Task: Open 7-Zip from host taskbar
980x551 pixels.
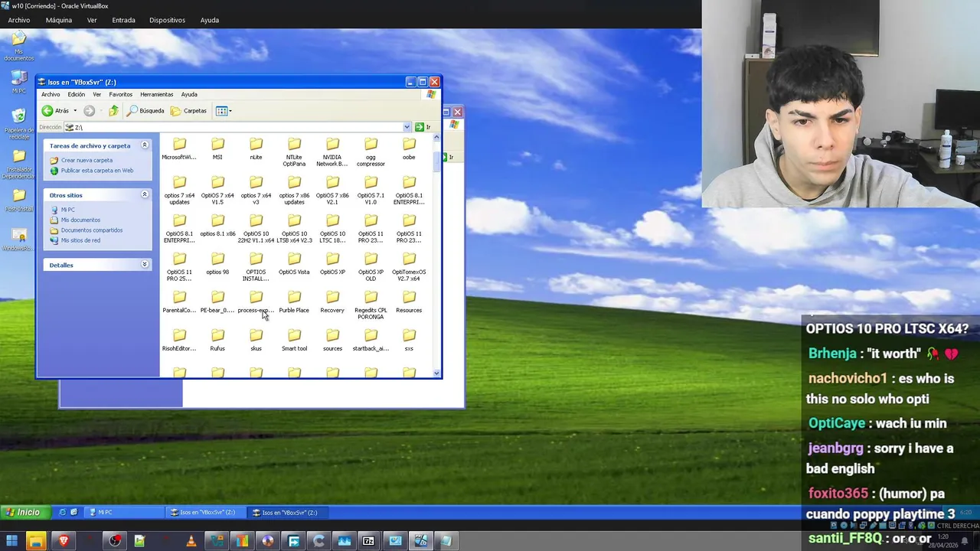Action: (x=369, y=541)
